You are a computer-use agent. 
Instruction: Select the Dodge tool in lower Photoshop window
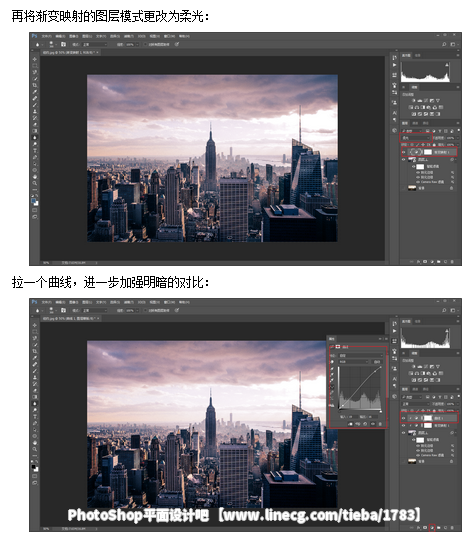pos(35,410)
